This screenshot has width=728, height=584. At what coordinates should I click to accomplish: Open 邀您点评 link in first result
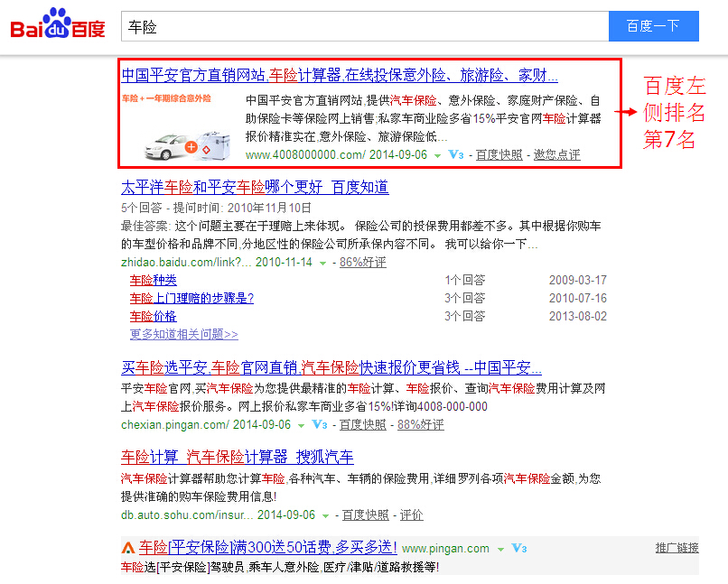click(x=556, y=155)
